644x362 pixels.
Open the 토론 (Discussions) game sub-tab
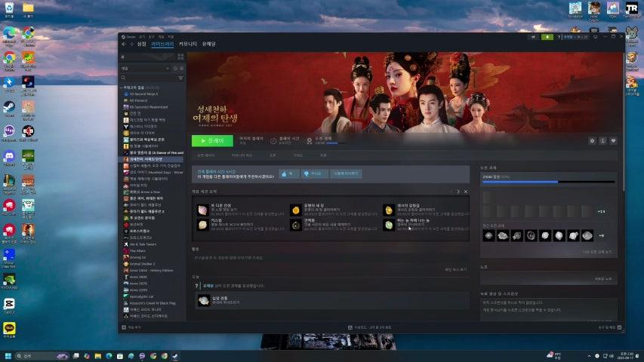[273, 155]
